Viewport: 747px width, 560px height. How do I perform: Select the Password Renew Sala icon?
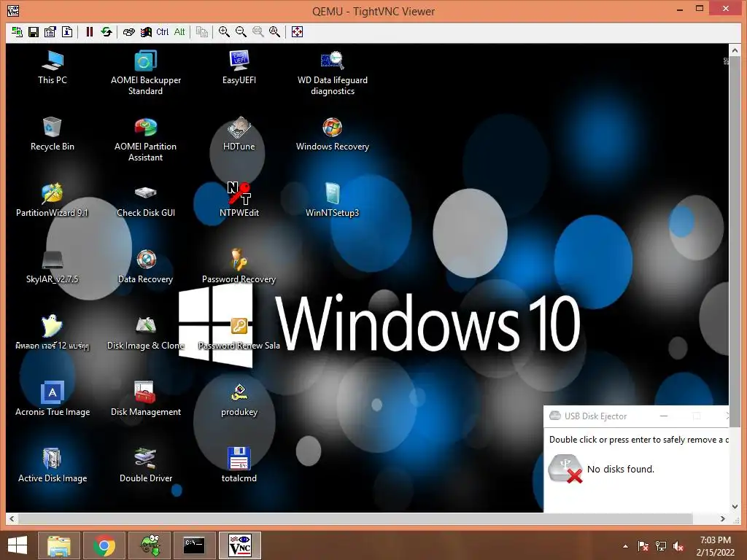(239, 332)
